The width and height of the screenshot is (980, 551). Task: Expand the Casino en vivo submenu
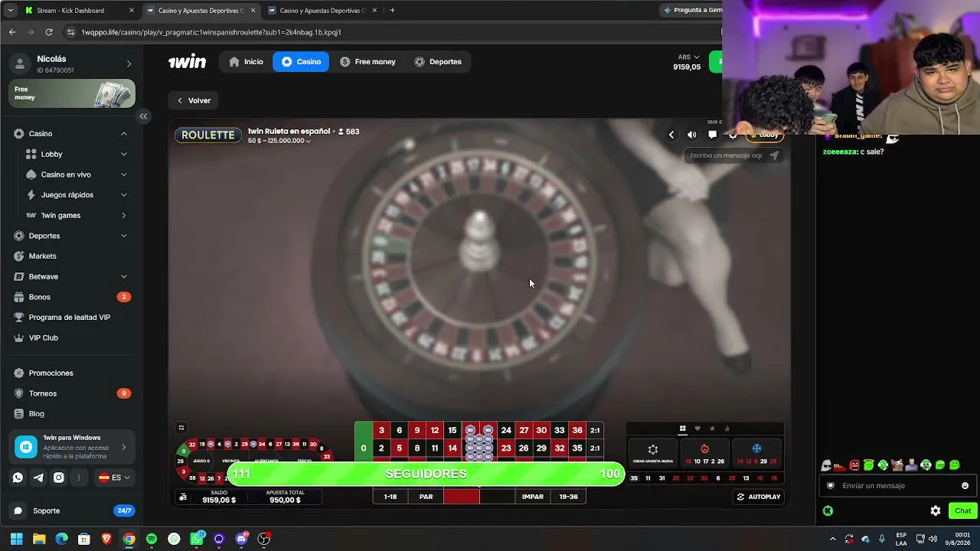point(124,174)
